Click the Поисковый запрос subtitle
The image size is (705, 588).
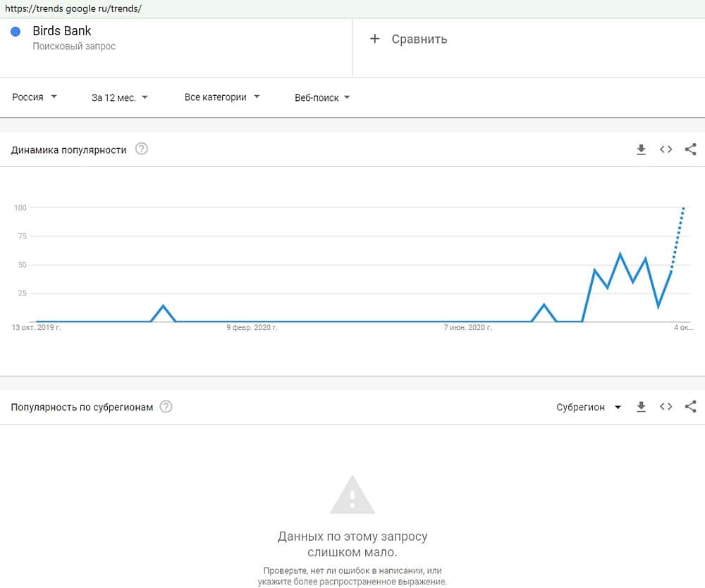pos(74,46)
